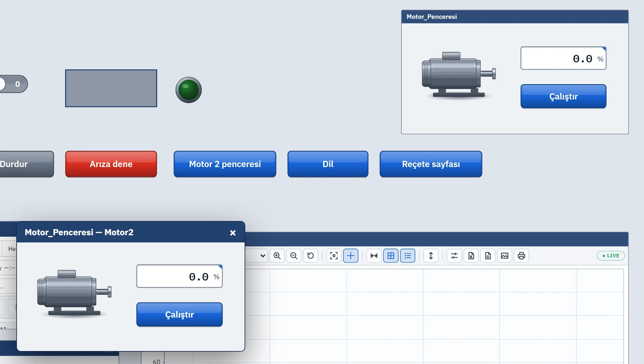Click the zoom-to-area selection icon
Viewport: 644px width, 364px height.
pos(334,256)
